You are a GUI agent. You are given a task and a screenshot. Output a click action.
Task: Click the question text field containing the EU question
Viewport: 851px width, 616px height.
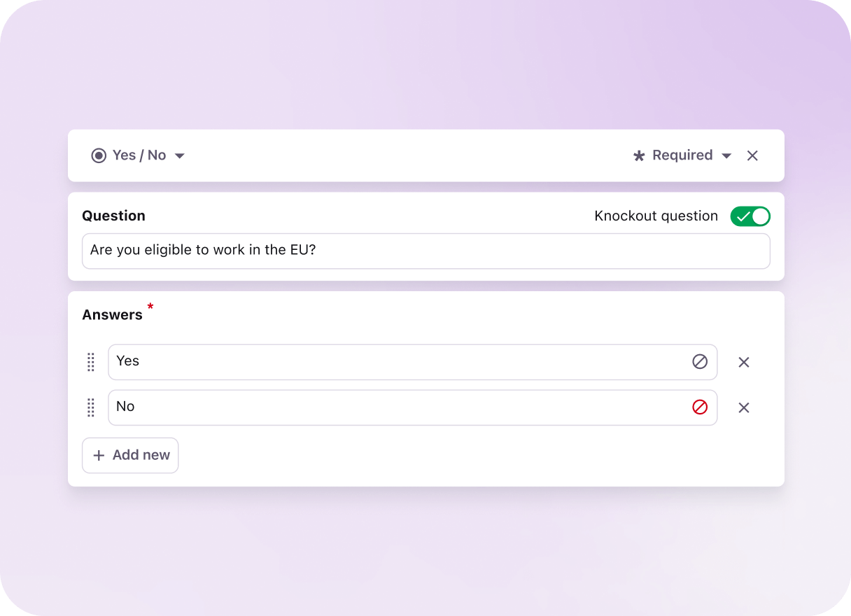(425, 251)
